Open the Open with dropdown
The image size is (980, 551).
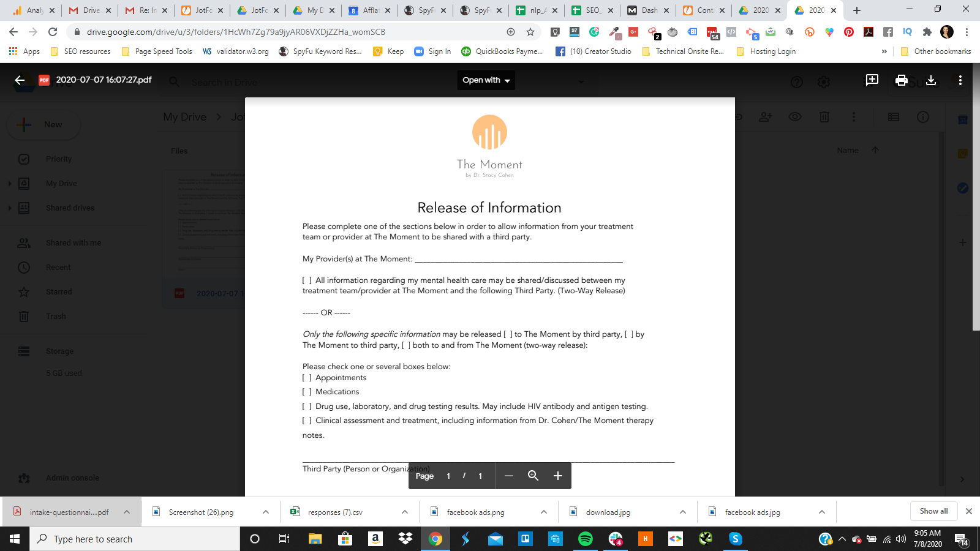(486, 80)
